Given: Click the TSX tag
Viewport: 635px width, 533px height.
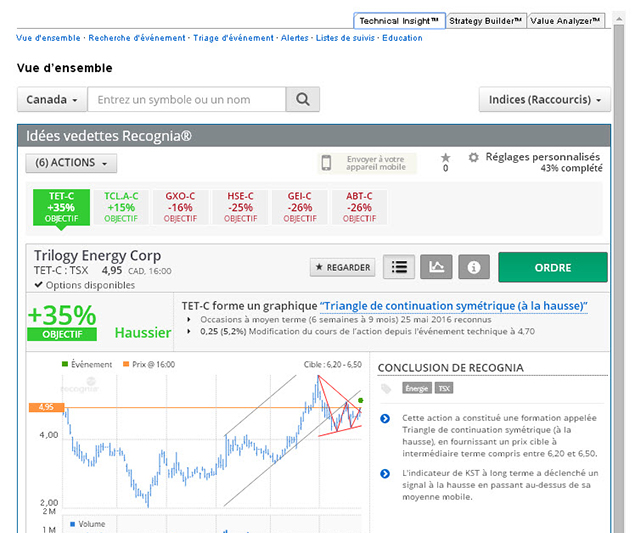Looking at the screenshot, I should (444, 388).
